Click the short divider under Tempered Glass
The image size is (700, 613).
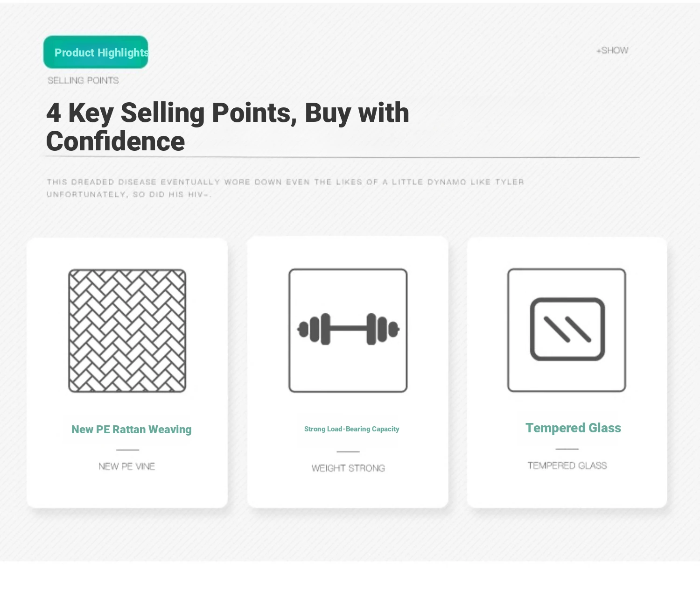point(567,449)
